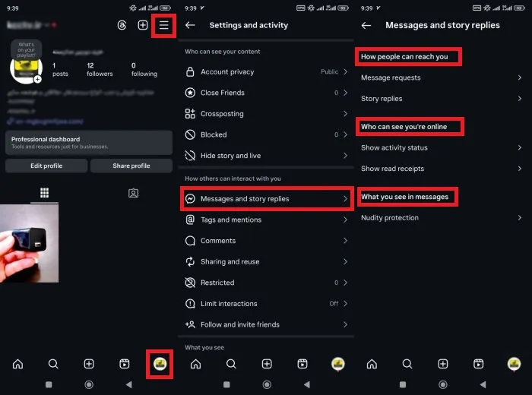
Task: Expand Account privacy chevron
Action: click(x=345, y=71)
